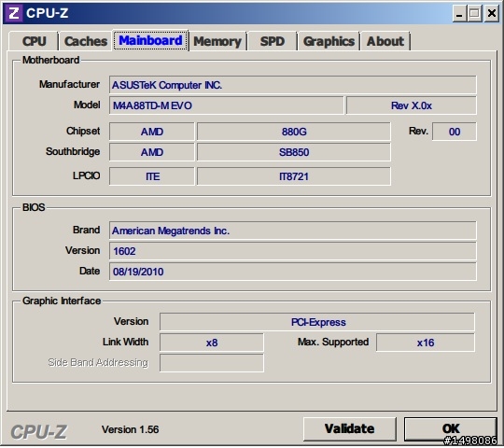Image resolution: width=504 pixels, height=448 pixels.
Task: Click the southbridge model SB850
Action: (x=294, y=152)
